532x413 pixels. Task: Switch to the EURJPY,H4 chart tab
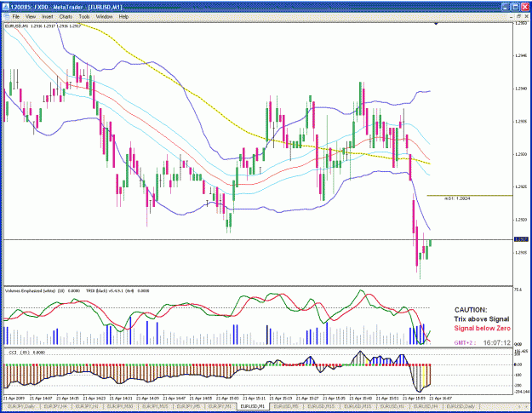[x=54, y=406]
